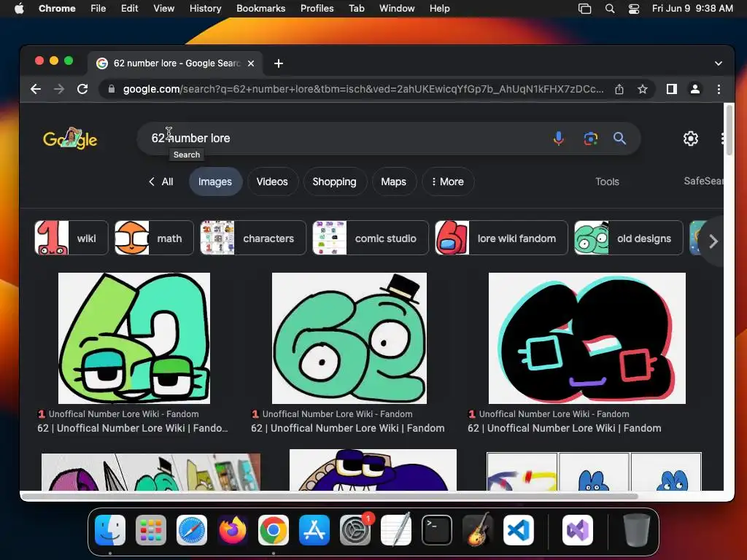Screen dimensions: 747x560
Task: Open the Bookmarks menu
Action: click(261, 9)
